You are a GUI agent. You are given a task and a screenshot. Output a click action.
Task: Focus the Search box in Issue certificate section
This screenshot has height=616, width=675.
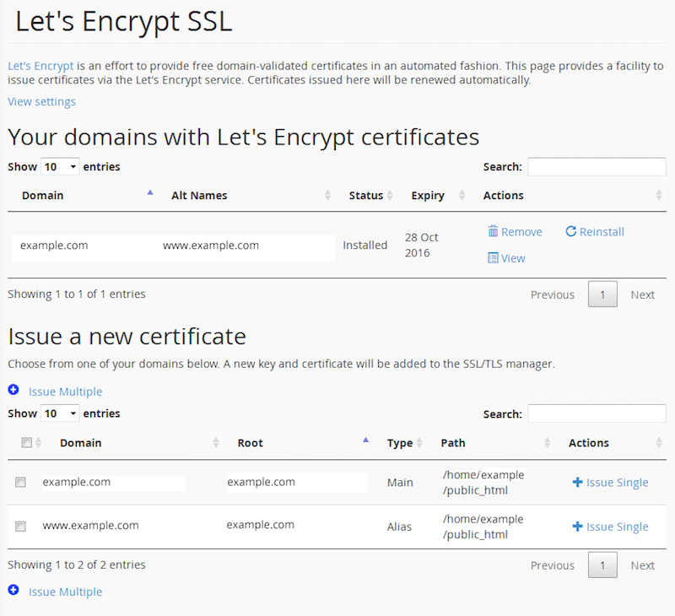pyautogui.click(x=596, y=413)
